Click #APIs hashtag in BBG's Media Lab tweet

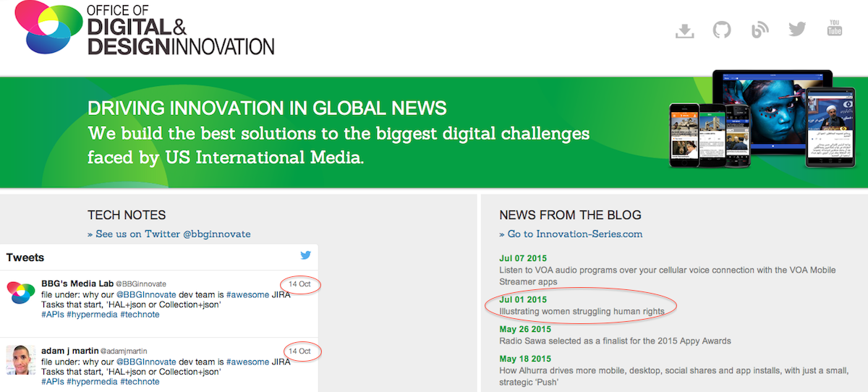(x=52, y=315)
